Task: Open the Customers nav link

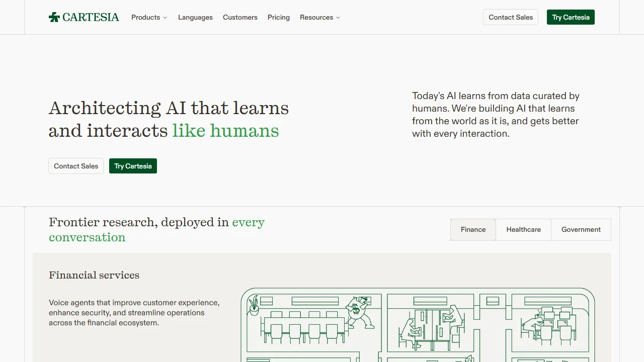Action: pyautogui.click(x=240, y=17)
